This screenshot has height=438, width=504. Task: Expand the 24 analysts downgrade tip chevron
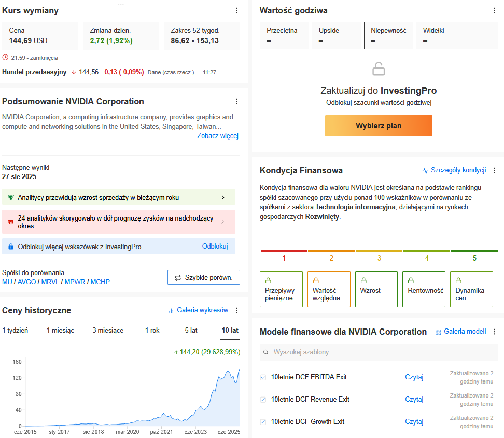click(223, 222)
